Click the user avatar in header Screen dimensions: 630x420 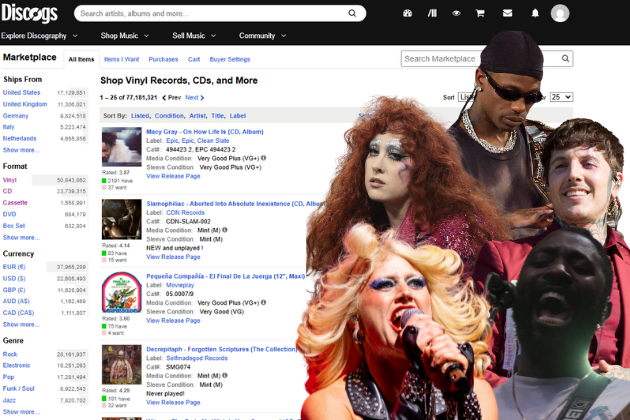560,13
